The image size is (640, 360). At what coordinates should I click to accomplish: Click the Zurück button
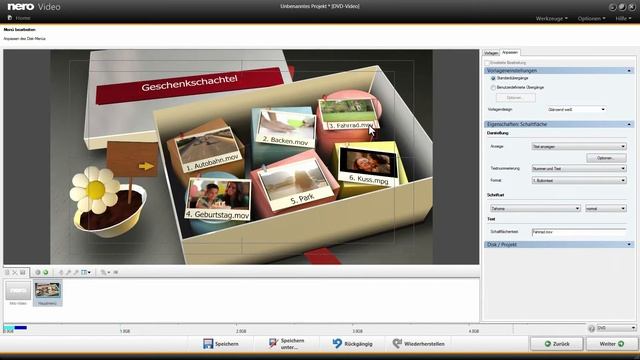[557, 344]
